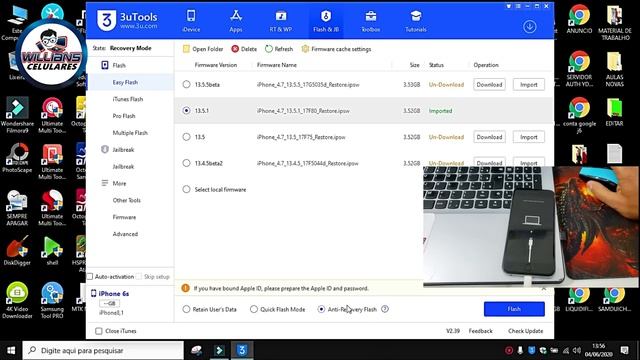The width and height of the screenshot is (640, 360).
Task: Open the DiskDigger desktop icon
Action: [x=17, y=251]
